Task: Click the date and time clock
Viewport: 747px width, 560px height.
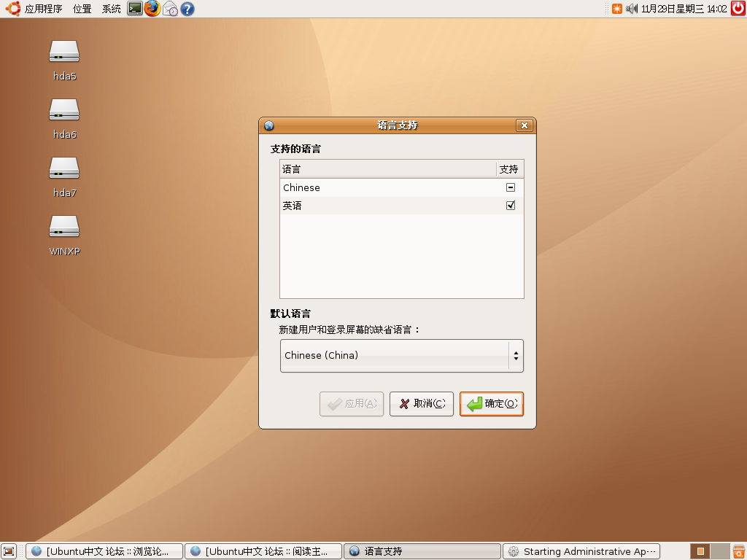Action: point(684,9)
